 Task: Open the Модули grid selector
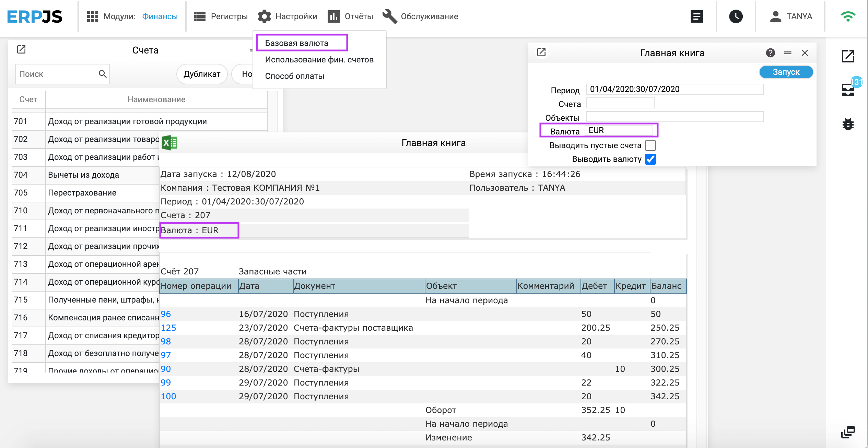coord(92,16)
